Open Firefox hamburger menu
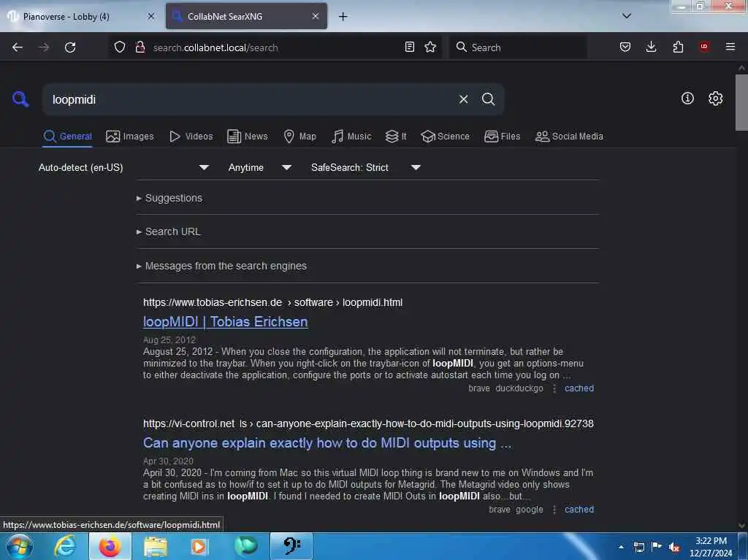This screenshot has height=560, width=748. click(730, 47)
